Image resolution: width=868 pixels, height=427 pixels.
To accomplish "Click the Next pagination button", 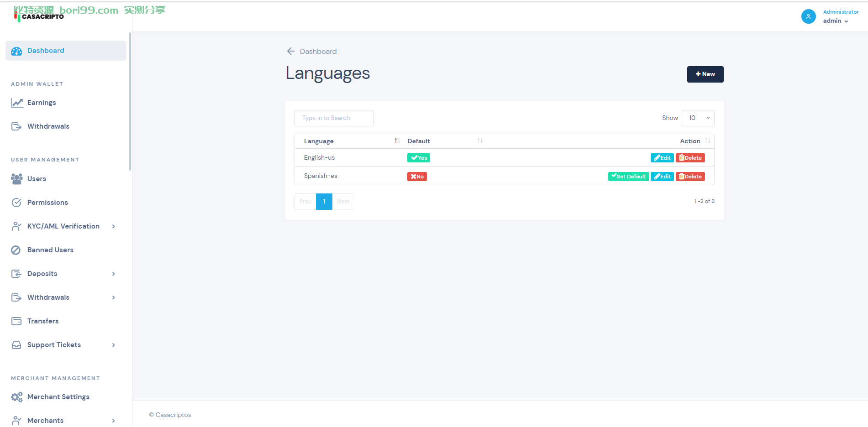I will (343, 202).
